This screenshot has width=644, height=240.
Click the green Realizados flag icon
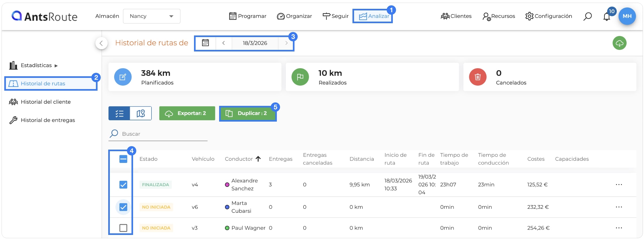(300, 77)
